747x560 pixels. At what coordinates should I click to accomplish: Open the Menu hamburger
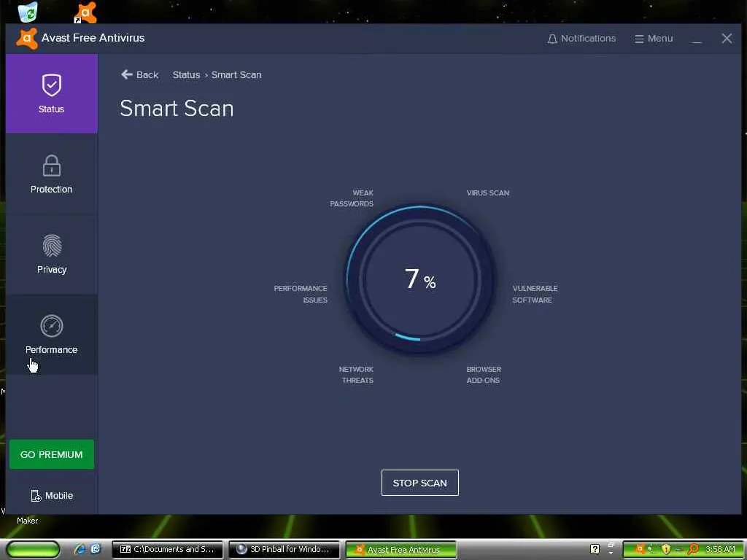[x=654, y=39]
